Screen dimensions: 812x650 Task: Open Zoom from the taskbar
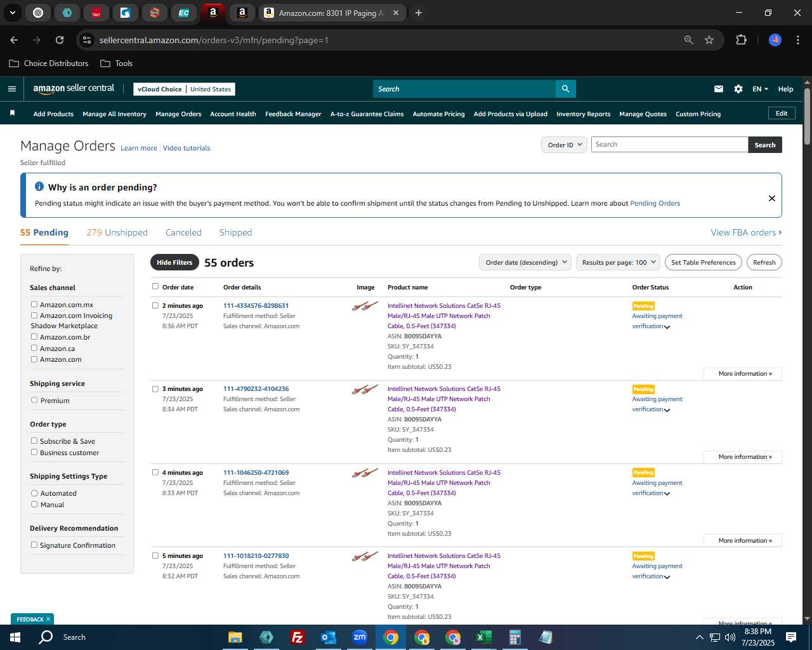coord(360,637)
